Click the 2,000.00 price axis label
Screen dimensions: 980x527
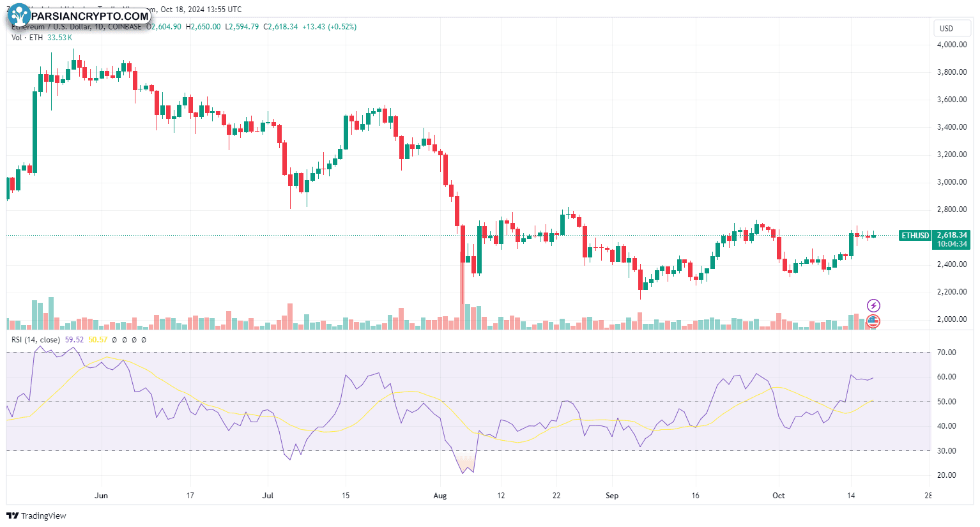(x=951, y=319)
